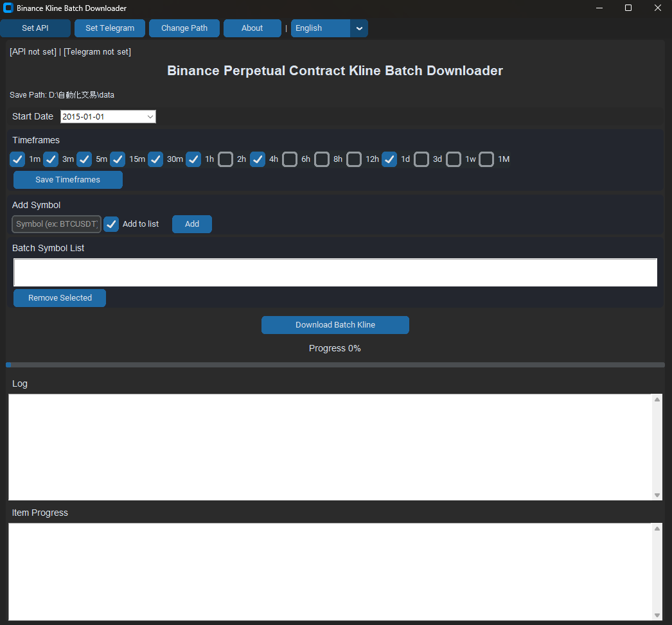Click the language dropdown chevron arrow
The width and height of the screenshot is (672, 625).
[359, 28]
